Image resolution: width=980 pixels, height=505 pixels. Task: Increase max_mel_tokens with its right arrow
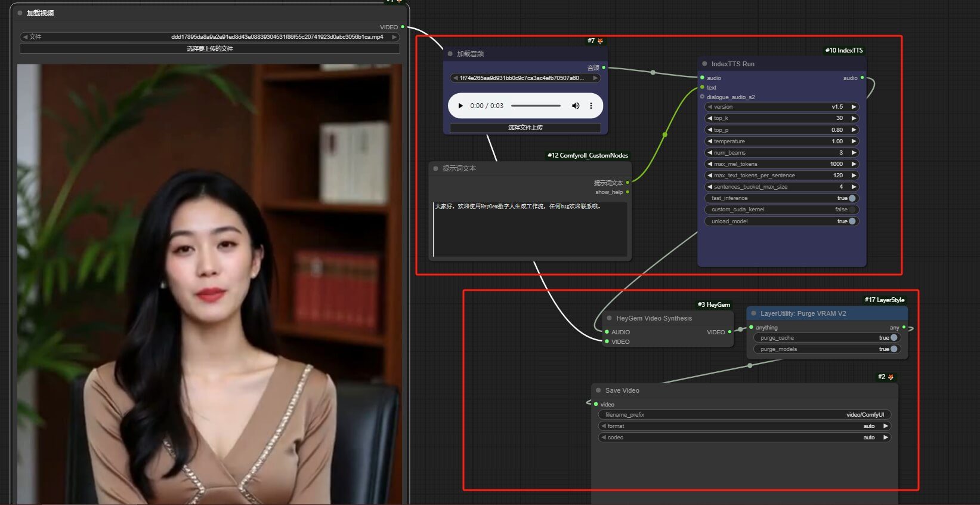[854, 164]
